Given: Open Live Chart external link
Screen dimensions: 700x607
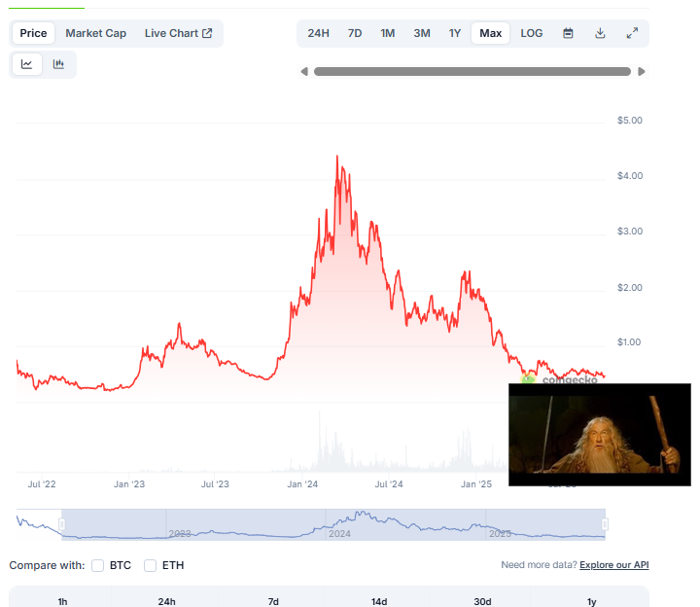Looking at the screenshot, I should 178,33.
